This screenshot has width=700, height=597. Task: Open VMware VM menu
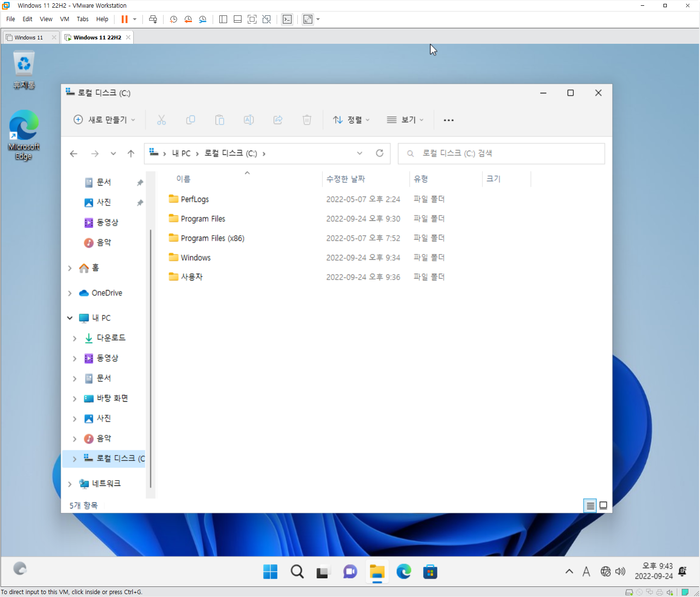coord(64,19)
